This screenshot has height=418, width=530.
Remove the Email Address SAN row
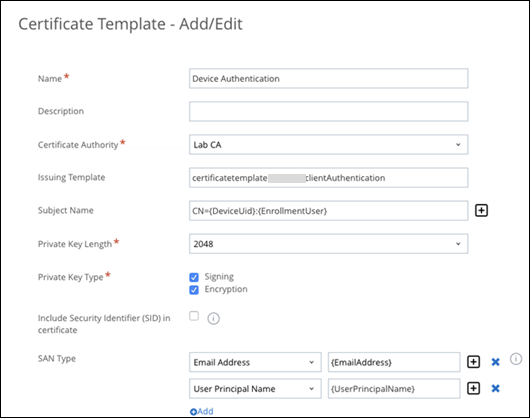pyautogui.click(x=496, y=362)
